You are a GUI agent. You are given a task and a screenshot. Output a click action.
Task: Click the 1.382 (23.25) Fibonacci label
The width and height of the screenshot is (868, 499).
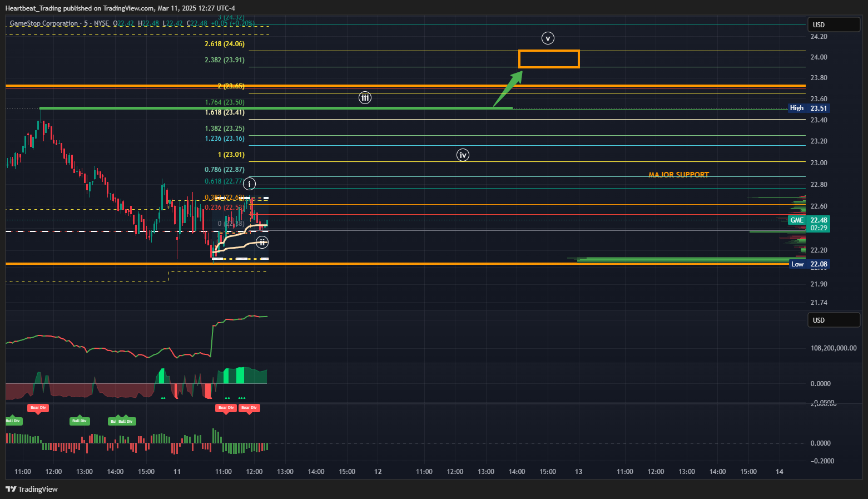[225, 129]
